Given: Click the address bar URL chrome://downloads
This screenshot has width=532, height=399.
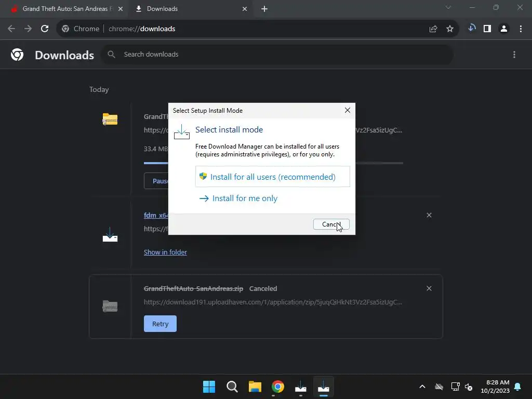Looking at the screenshot, I should pyautogui.click(x=142, y=29).
